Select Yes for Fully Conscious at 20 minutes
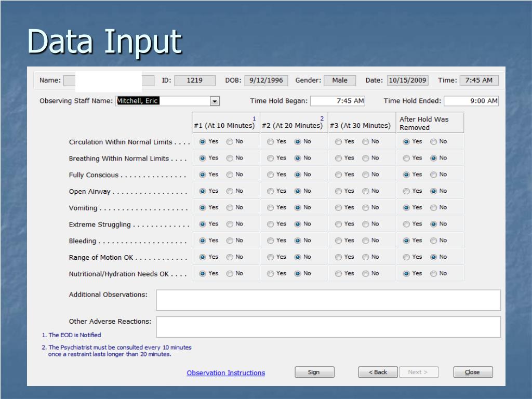Viewport: 532px width, 399px height. [x=270, y=175]
